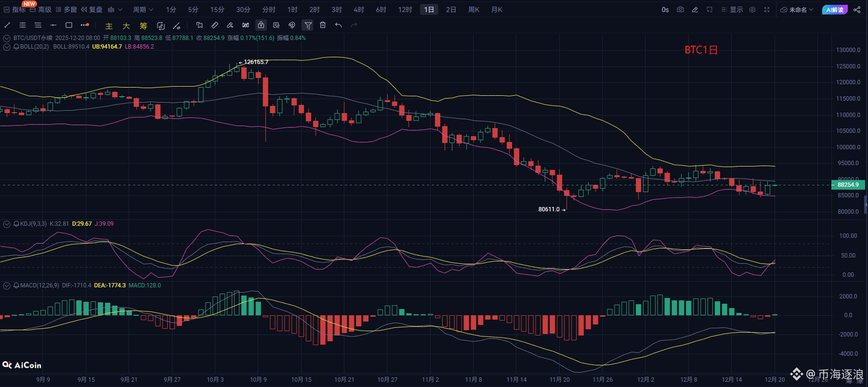Open the chart style candlestick dropdown
Image resolution: width=868 pixels, height=387 pixels.
point(115,10)
